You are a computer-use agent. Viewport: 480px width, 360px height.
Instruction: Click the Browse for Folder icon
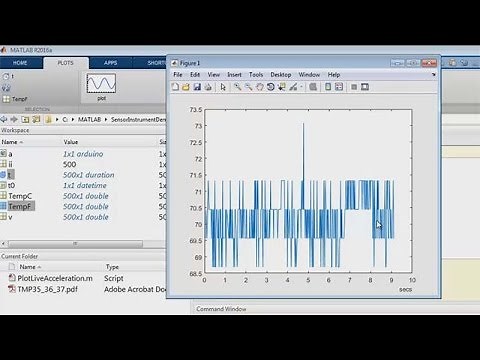coord(36,119)
